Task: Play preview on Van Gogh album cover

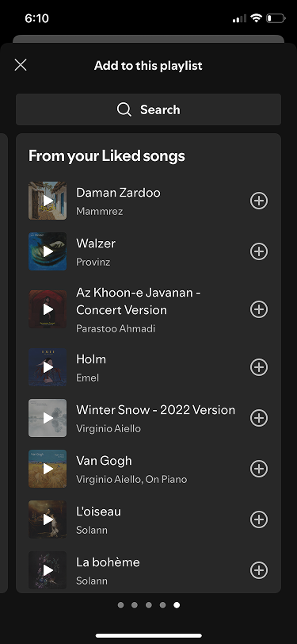Action: click(x=48, y=469)
